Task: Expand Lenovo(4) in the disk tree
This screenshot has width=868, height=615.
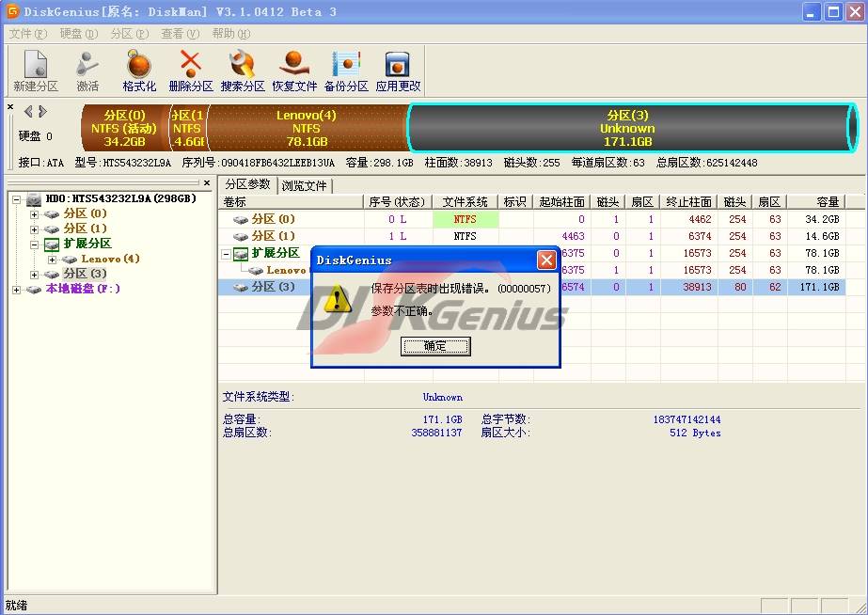Action: pos(52,259)
